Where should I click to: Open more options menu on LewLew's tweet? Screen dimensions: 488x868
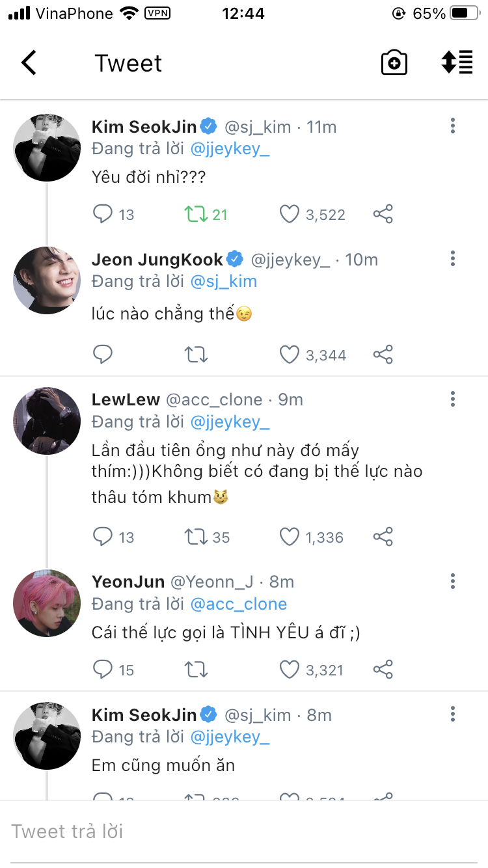click(453, 399)
